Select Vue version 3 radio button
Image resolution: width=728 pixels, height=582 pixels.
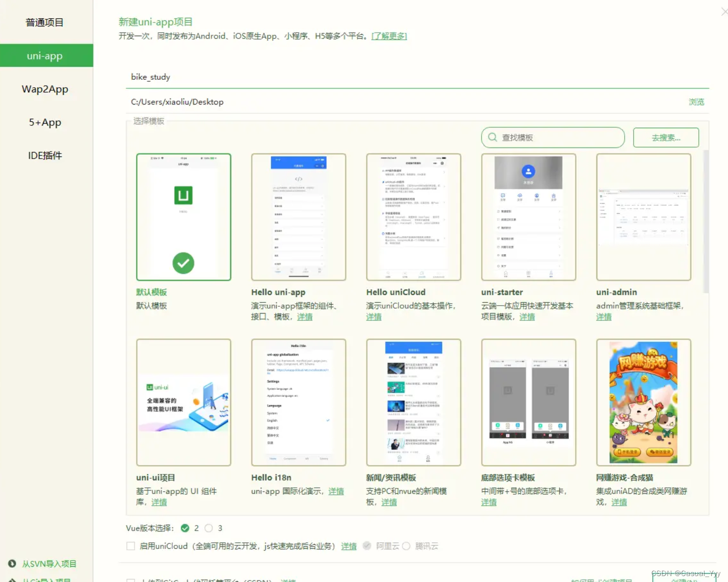click(209, 528)
